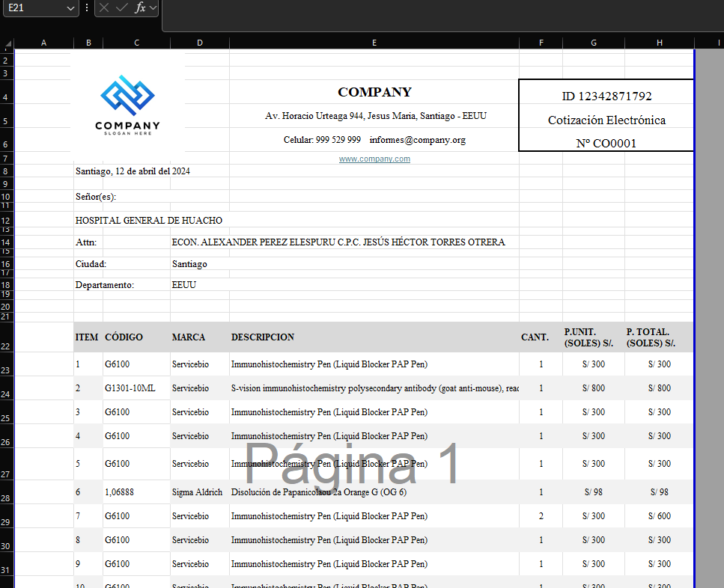724x588 pixels.
Task: Click the Enter checkmark formula icon
Action: coord(122,7)
